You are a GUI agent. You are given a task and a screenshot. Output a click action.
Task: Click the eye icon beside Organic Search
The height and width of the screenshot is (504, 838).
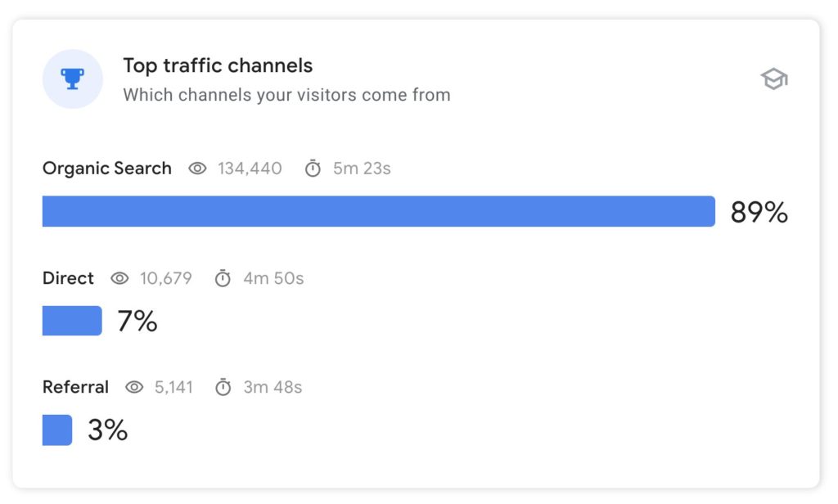pos(197,169)
